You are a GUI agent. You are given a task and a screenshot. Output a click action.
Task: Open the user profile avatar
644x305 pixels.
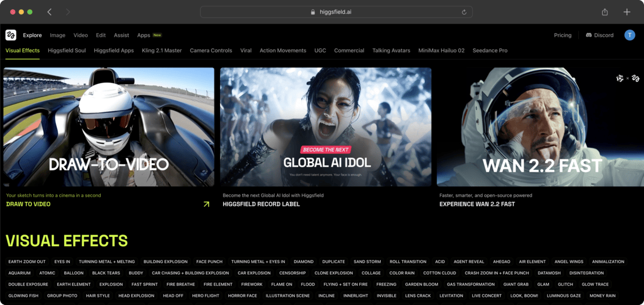pyautogui.click(x=629, y=35)
